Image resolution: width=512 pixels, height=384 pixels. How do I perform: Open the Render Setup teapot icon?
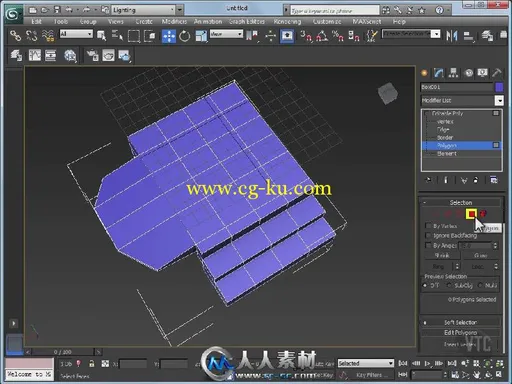tap(92, 55)
